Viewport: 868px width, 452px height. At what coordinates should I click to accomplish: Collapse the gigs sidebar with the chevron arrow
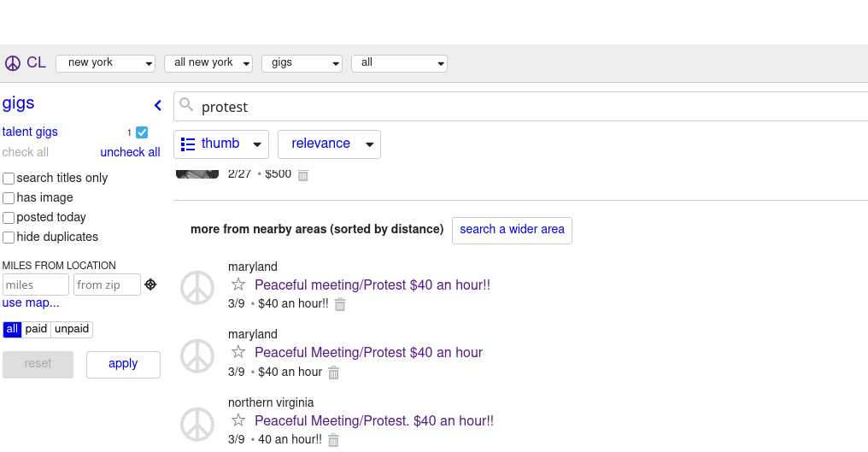coord(158,105)
